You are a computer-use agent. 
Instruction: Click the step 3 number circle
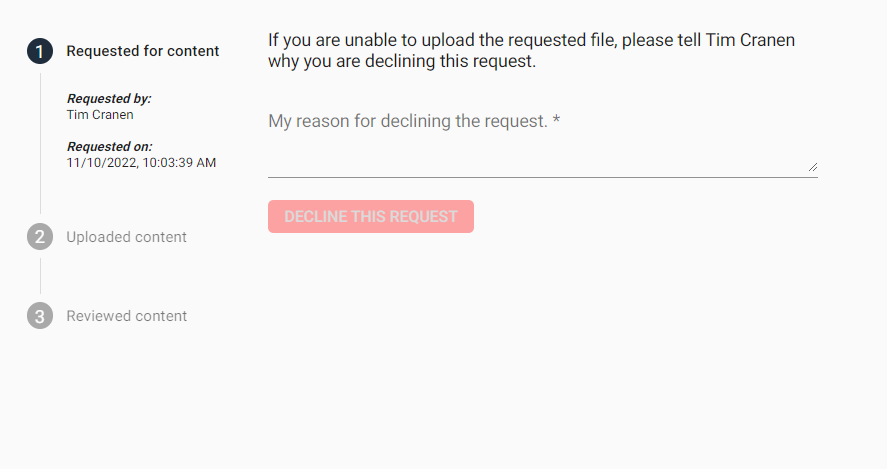click(x=40, y=316)
